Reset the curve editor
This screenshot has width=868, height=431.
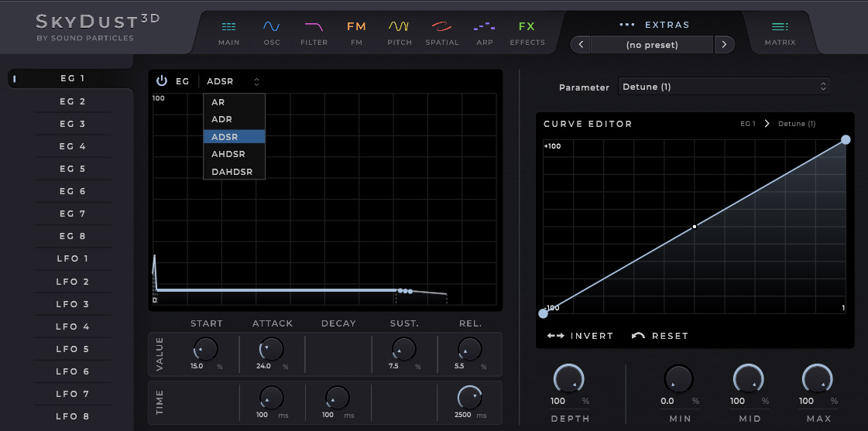pyautogui.click(x=660, y=336)
